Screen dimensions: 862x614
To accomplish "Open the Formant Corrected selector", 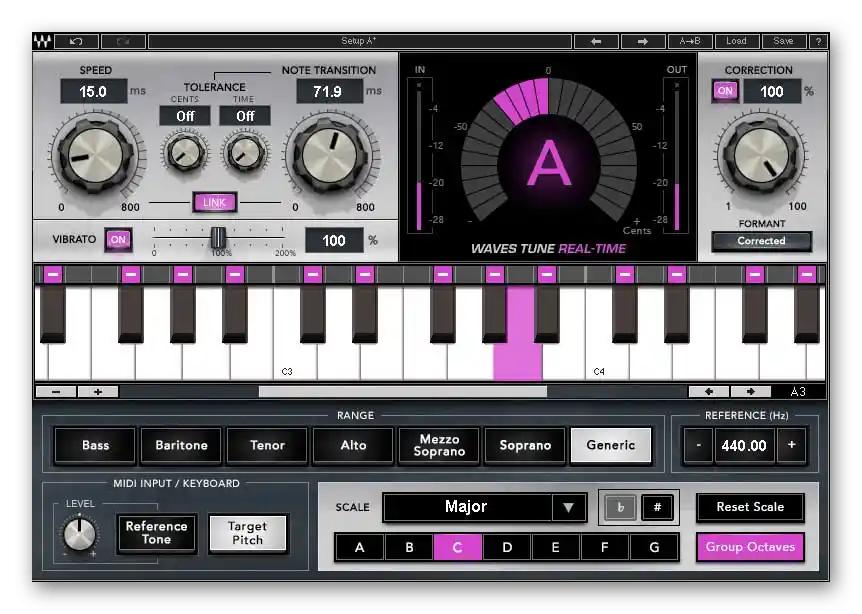I will coord(761,241).
